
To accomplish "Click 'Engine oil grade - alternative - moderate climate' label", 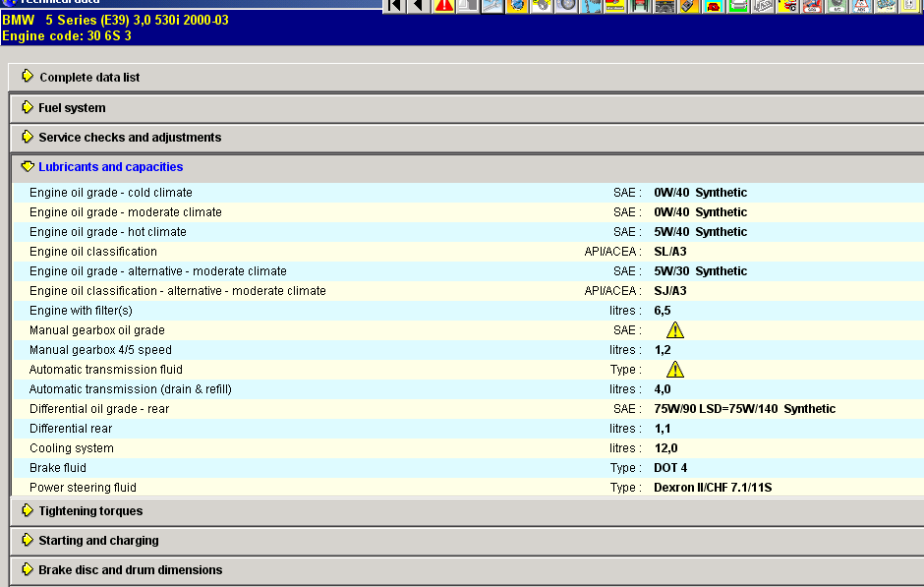I will coord(158,271).
